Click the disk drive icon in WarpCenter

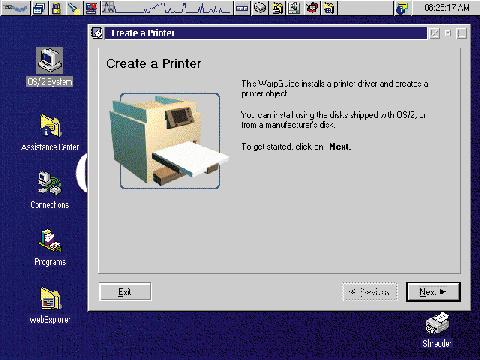pos(260,8)
